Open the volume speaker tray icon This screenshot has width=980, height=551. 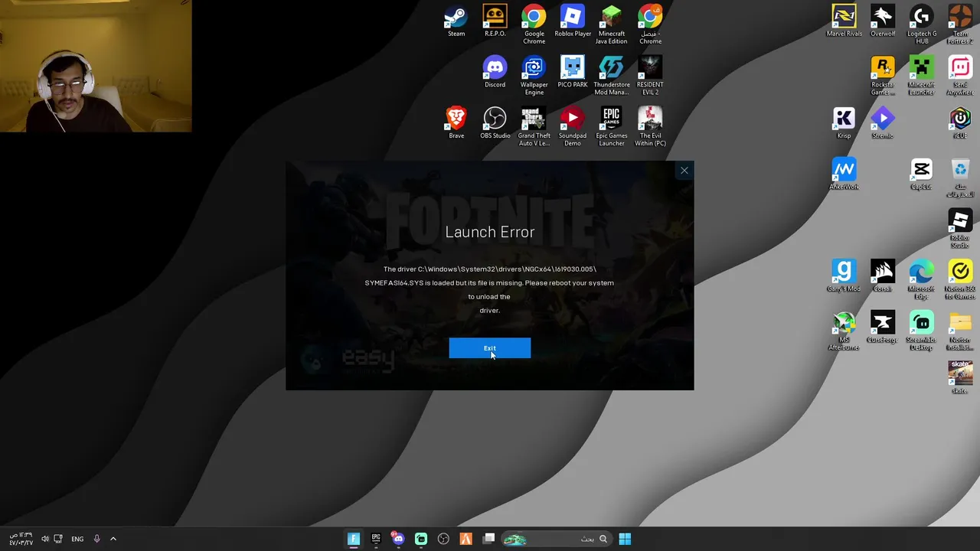click(44, 539)
